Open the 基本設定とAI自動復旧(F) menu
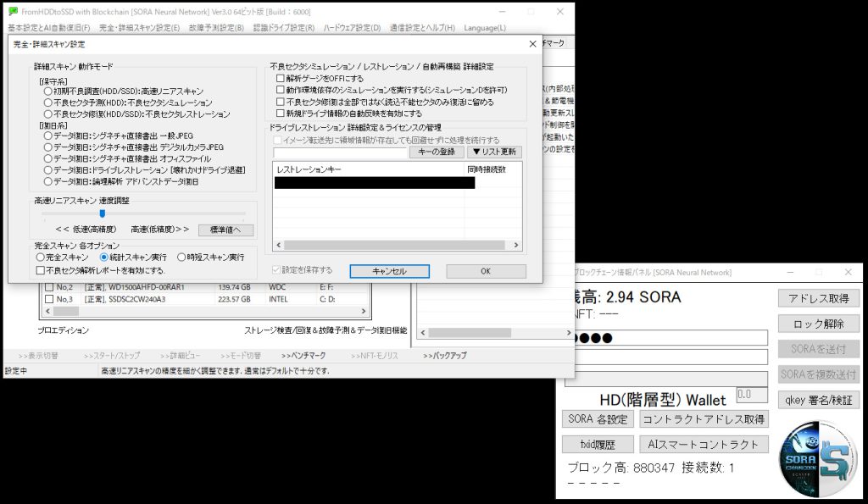The width and height of the screenshot is (868, 504). pyautogui.click(x=48, y=28)
